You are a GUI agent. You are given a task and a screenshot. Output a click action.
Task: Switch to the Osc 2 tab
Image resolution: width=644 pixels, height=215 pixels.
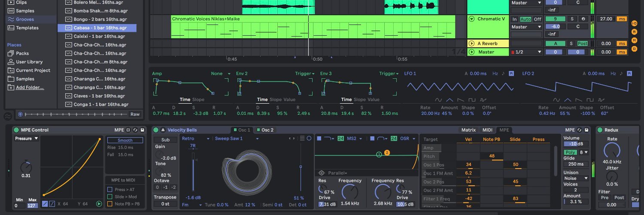point(264,130)
